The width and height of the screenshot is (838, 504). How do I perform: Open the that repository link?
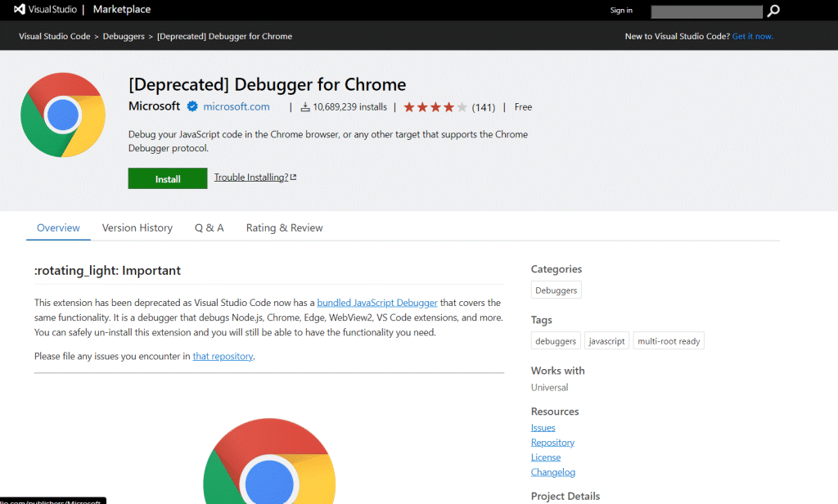point(223,356)
